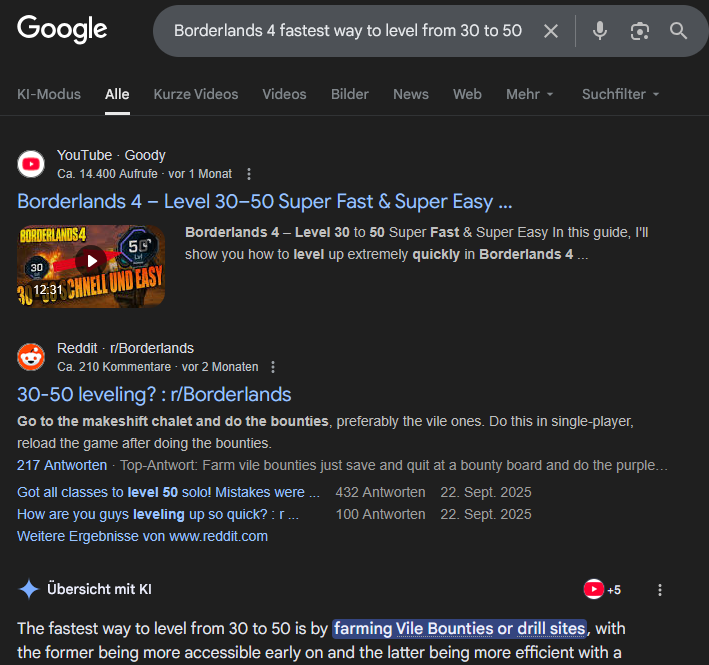The width and height of the screenshot is (709, 665).
Task: Open more options for Reddit r/Borderlands result
Action: tap(273, 367)
